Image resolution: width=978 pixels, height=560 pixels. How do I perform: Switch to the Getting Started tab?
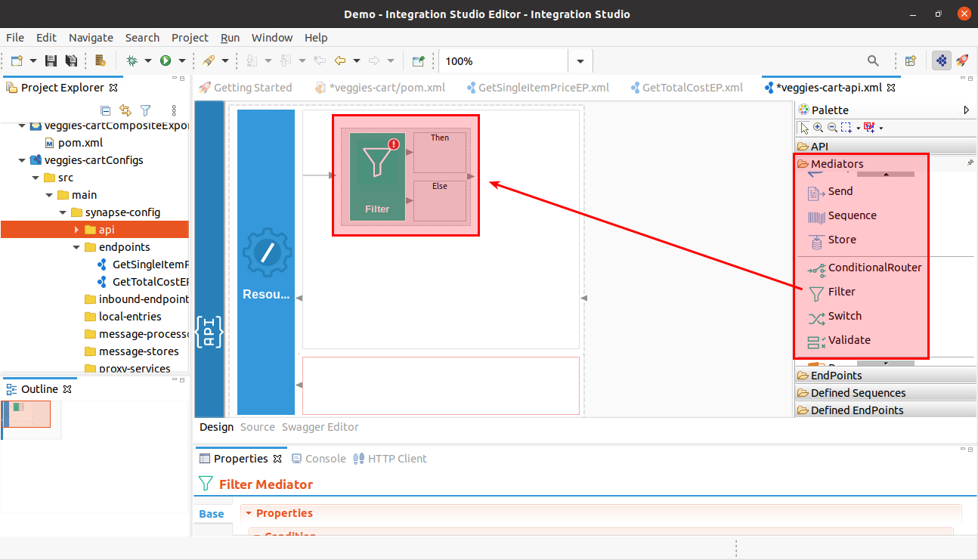245,88
